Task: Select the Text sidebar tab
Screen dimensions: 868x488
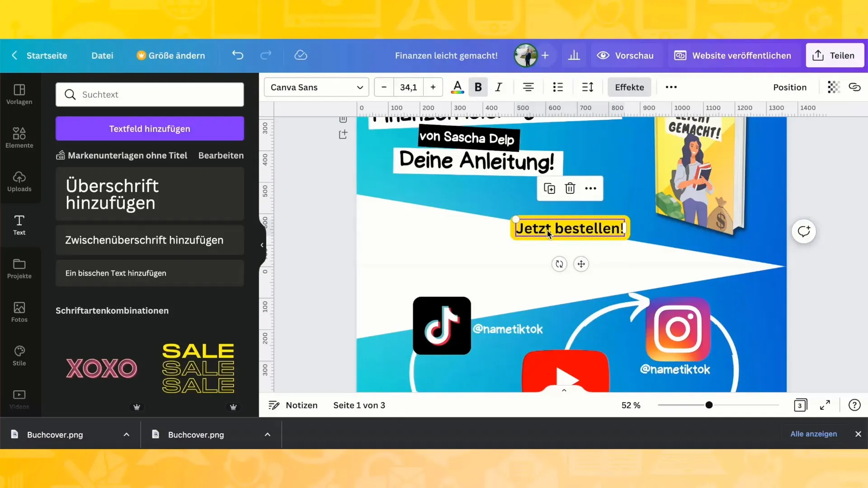Action: tap(19, 225)
